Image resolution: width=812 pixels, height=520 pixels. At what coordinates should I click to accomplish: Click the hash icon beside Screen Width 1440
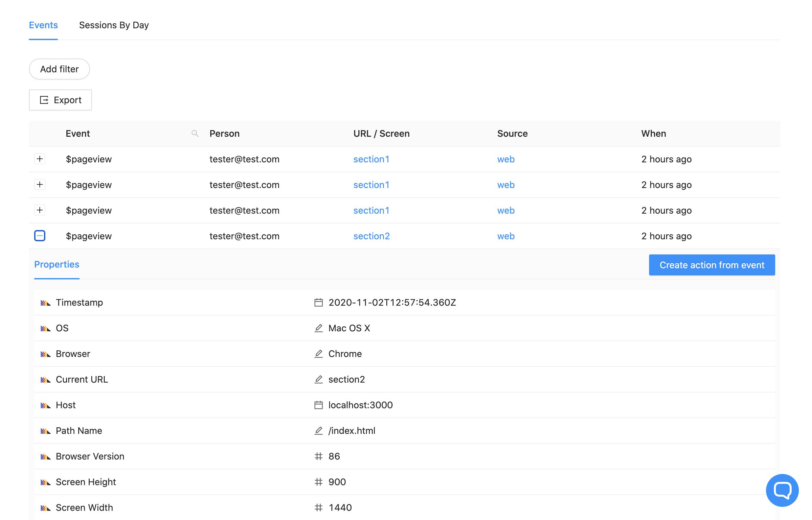tap(318, 508)
